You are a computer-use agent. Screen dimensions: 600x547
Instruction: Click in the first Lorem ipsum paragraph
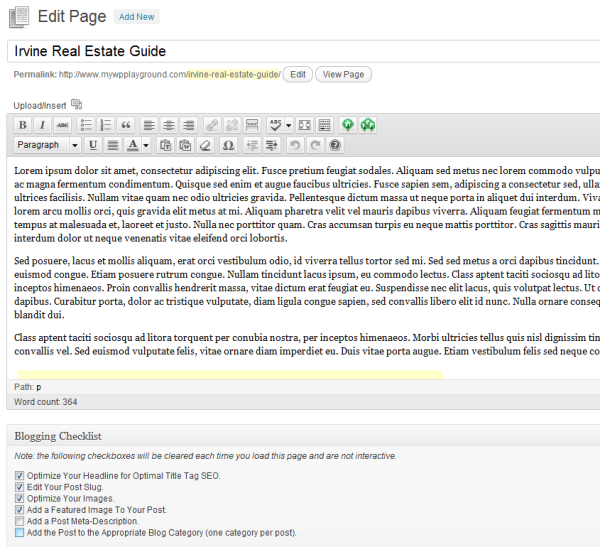(x=306, y=204)
